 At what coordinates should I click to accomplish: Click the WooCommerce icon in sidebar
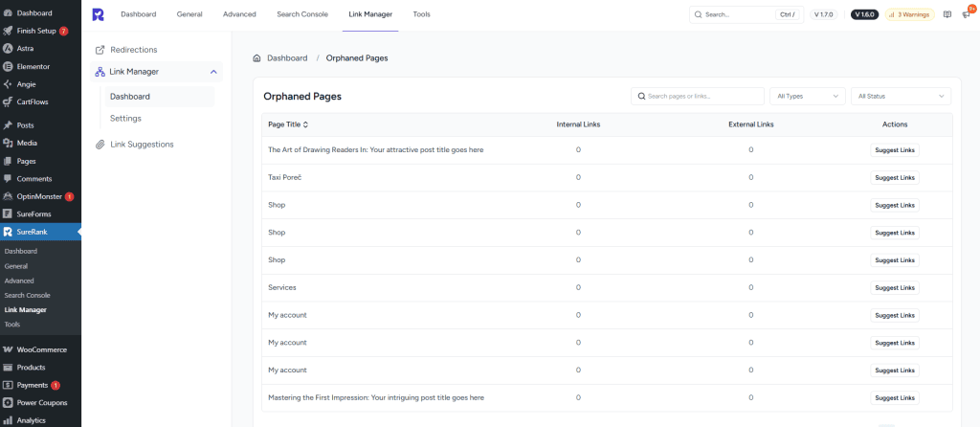point(8,349)
